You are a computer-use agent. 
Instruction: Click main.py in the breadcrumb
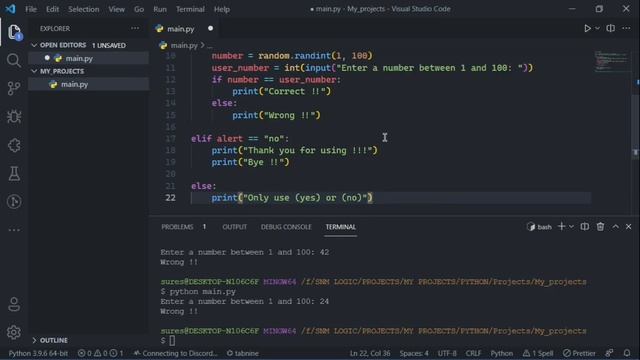pos(184,45)
